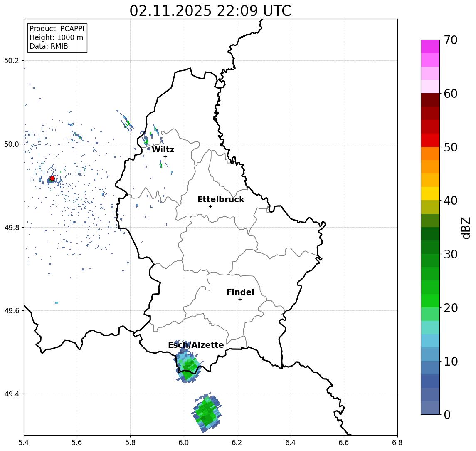This screenshot has width=476, height=451.
Task: Click the 'Height: 1000 m' text
Action: click(56, 37)
